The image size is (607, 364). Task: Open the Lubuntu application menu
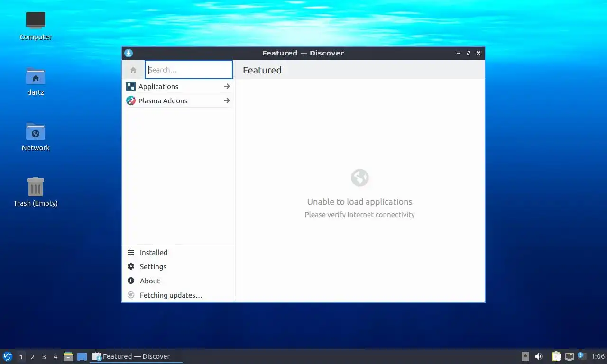coord(8,356)
